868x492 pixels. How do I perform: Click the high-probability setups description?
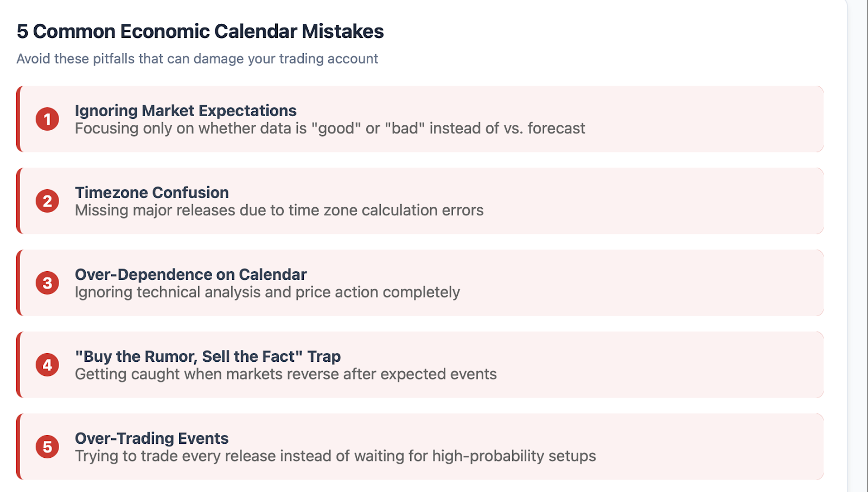[x=335, y=456]
